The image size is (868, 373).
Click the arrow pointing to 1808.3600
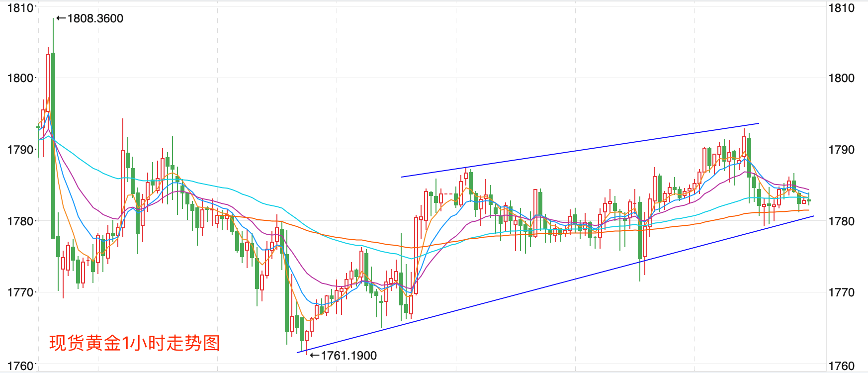(x=61, y=18)
